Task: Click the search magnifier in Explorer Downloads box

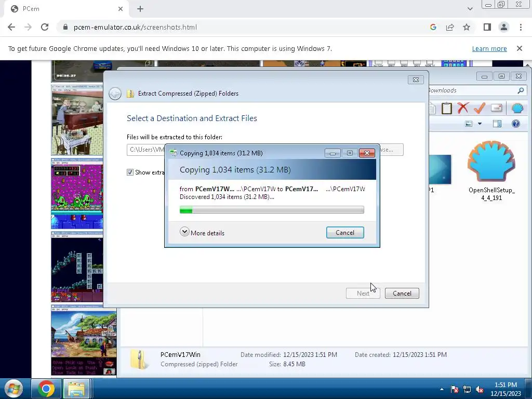Action: tap(521, 90)
